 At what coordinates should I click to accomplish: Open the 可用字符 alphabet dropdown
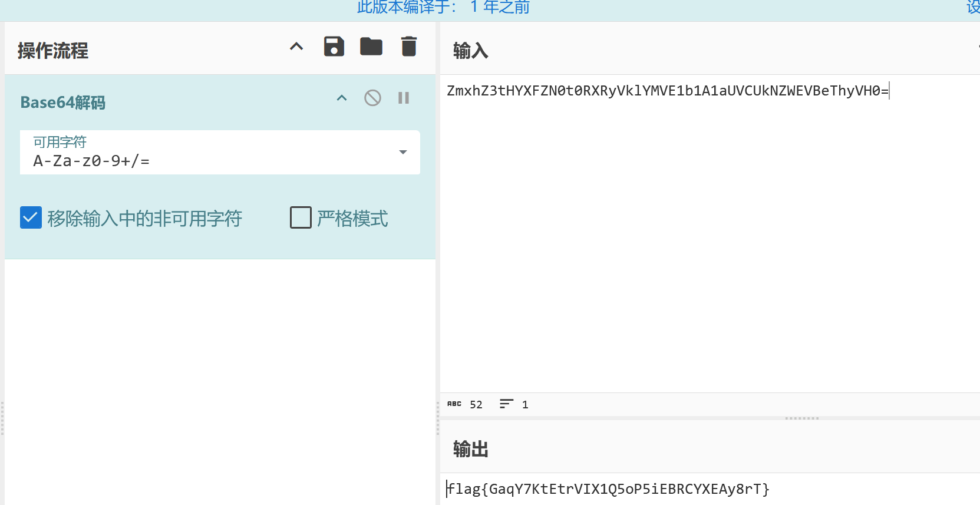coord(402,153)
